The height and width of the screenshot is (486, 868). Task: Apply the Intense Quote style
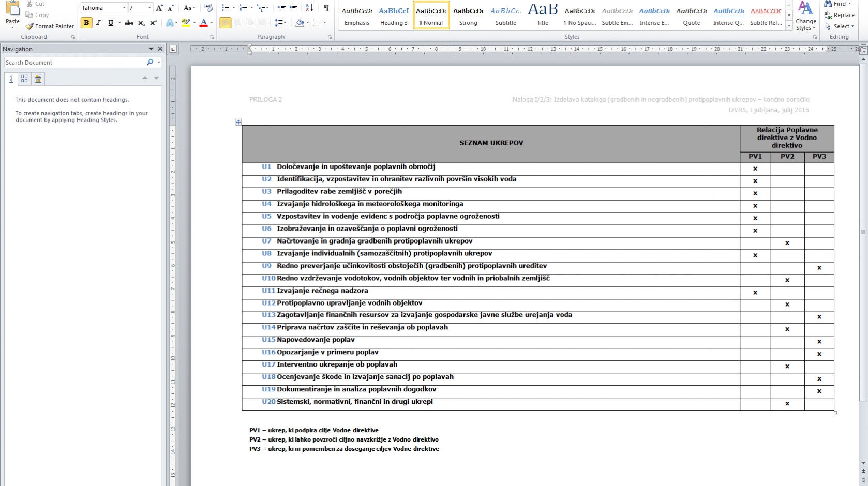pyautogui.click(x=729, y=15)
